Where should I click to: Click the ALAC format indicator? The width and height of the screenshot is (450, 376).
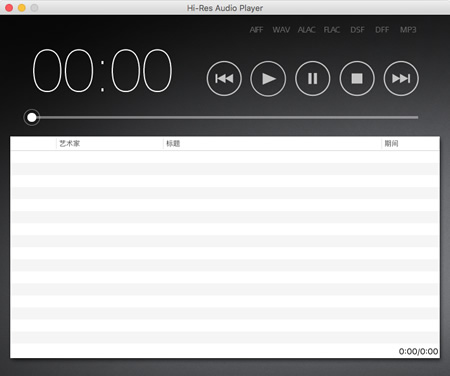tap(306, 30)
